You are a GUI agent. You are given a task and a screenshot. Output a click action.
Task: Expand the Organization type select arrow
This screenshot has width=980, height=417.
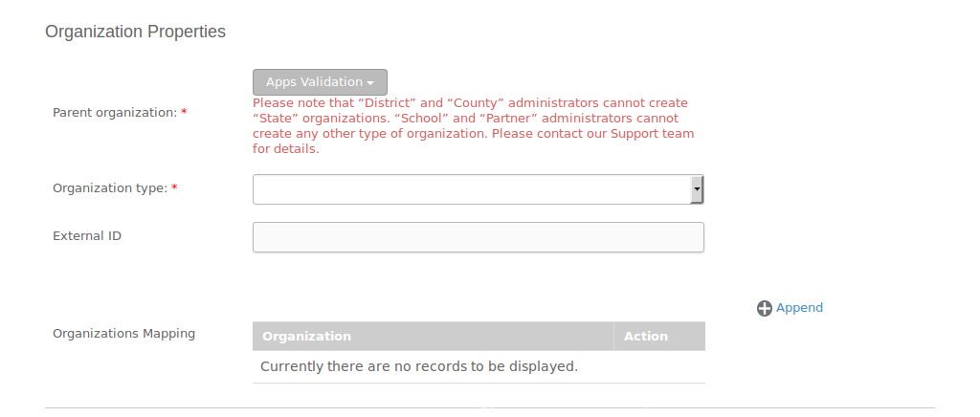(x=697, y=189)
